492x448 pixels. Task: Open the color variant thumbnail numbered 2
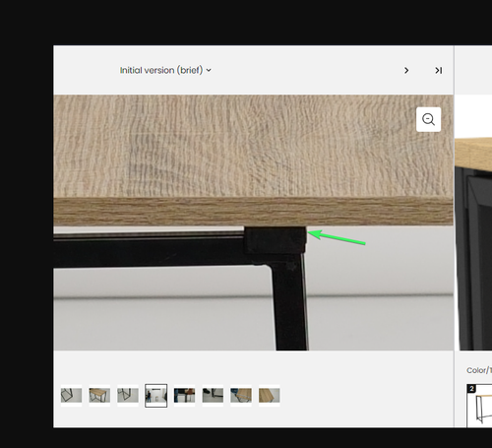[479, 406]
